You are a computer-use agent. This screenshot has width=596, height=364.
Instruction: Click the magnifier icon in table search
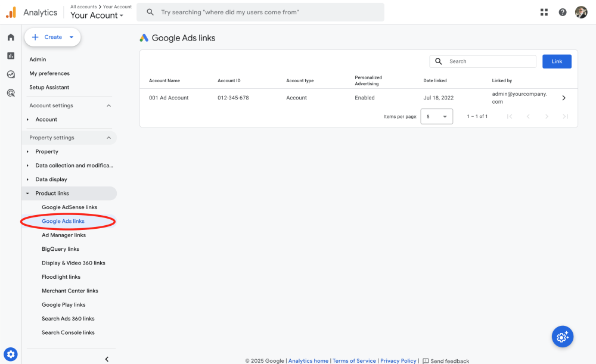coord(438,61)
